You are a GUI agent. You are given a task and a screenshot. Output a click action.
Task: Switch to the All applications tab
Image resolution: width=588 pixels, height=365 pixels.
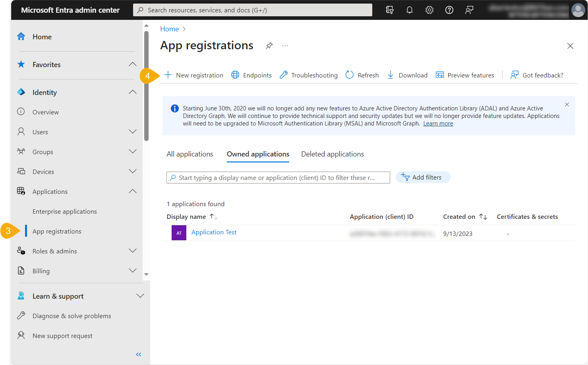pyautogui.click(x=190, y=154)
